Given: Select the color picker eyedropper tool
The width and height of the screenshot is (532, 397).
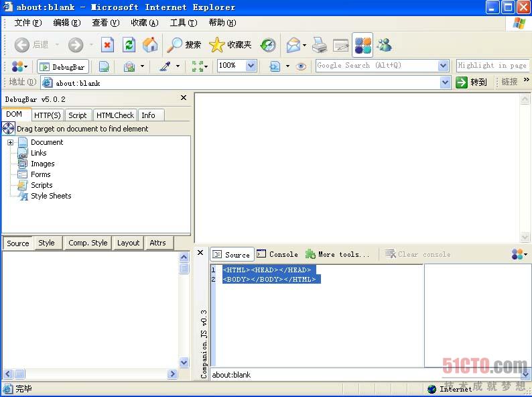Looking at the screenshot, I should point(165,66).
